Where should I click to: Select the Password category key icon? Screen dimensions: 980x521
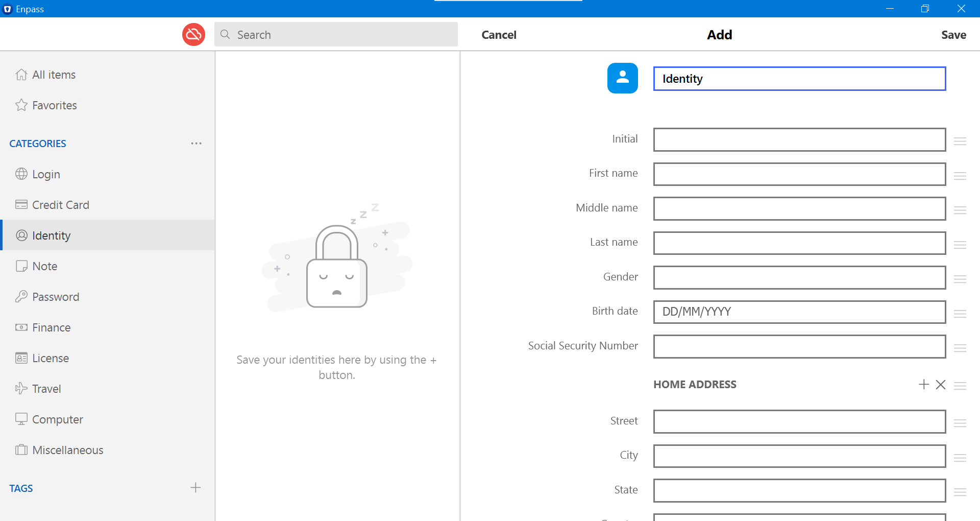(x=21, y=296)
